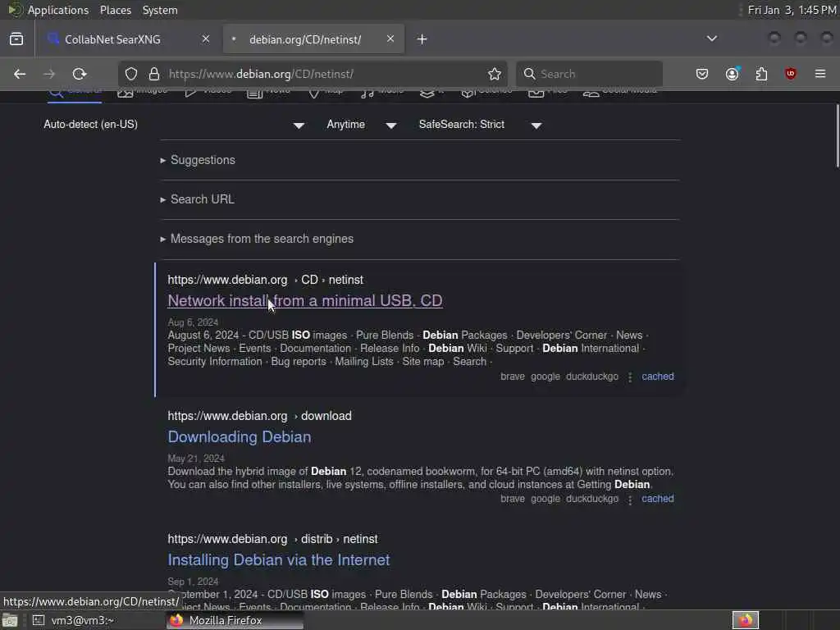
Task: Close the debian.org/CD/netinst/ tab
Action: (x=390, y=39)
